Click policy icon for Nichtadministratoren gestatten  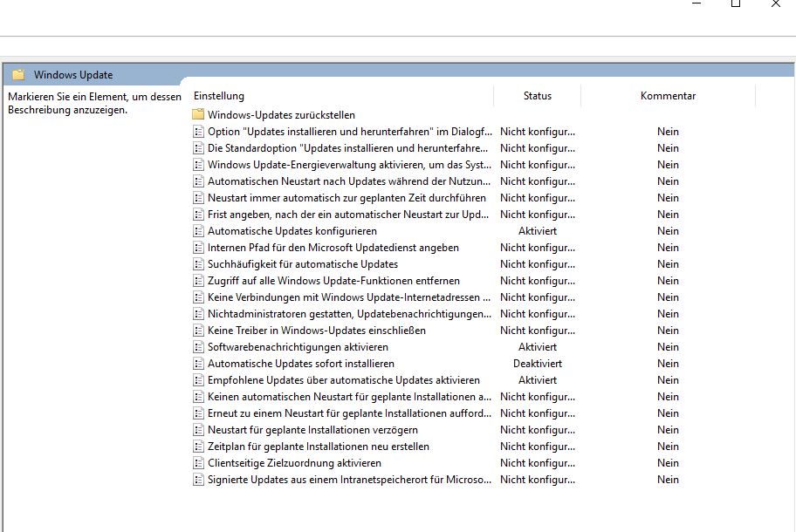198,314
